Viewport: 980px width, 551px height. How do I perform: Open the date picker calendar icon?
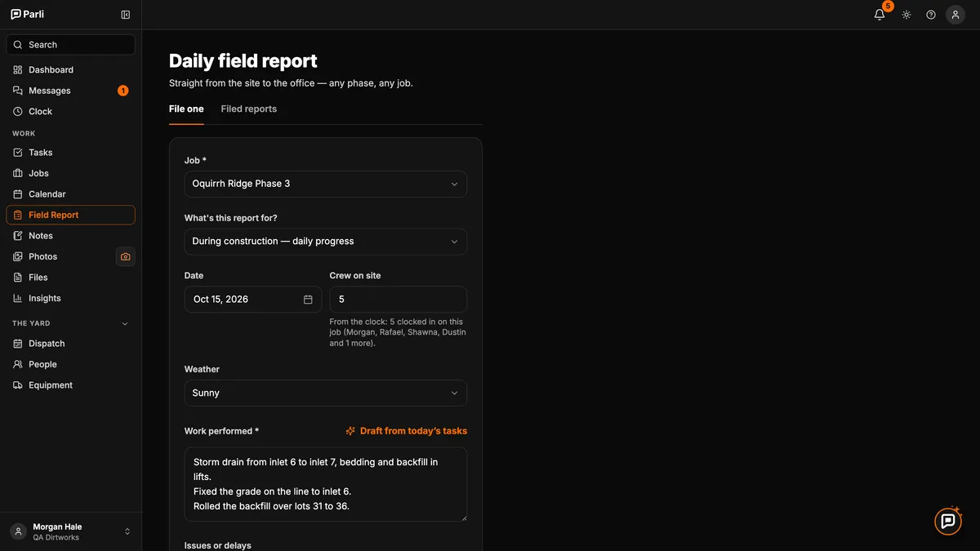(x=308, y=300)
